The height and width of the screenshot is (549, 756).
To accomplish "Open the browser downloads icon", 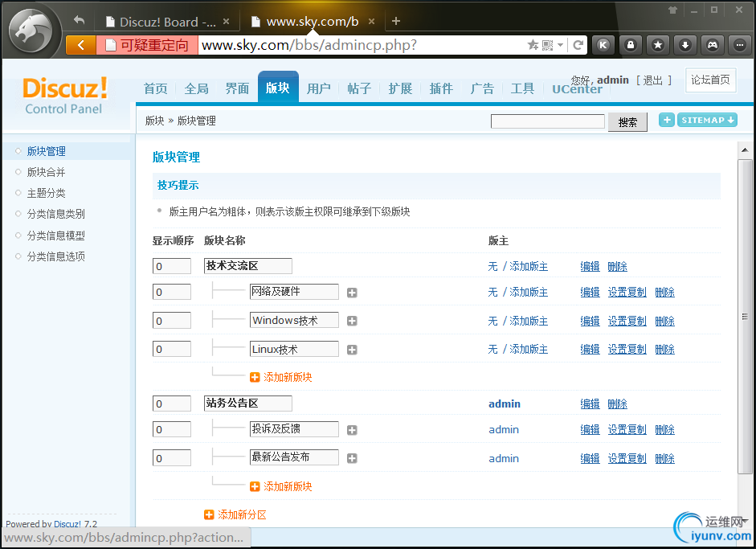I will click(684, 45).
